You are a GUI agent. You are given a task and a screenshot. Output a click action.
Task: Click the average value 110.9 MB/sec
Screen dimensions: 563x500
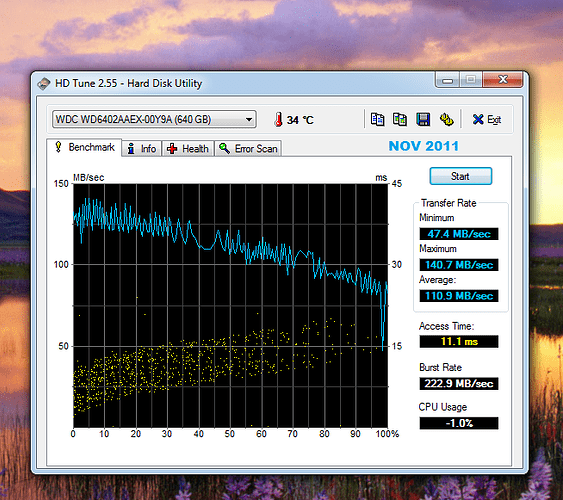[459, 296]
